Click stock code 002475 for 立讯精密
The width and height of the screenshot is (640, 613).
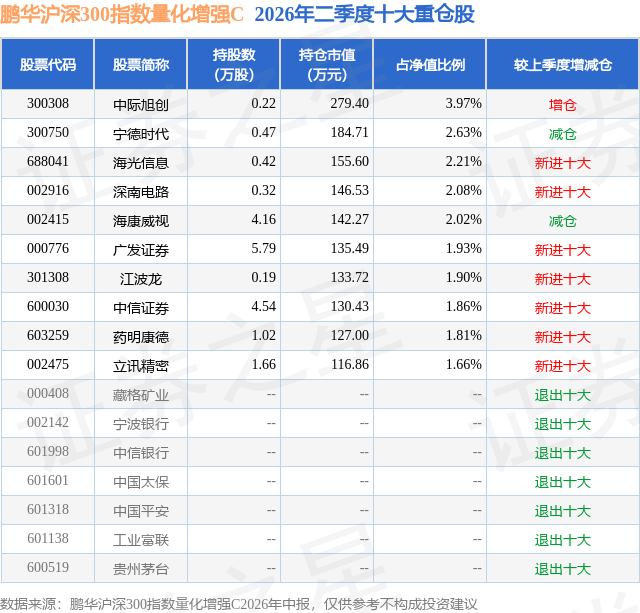[48, 364]
